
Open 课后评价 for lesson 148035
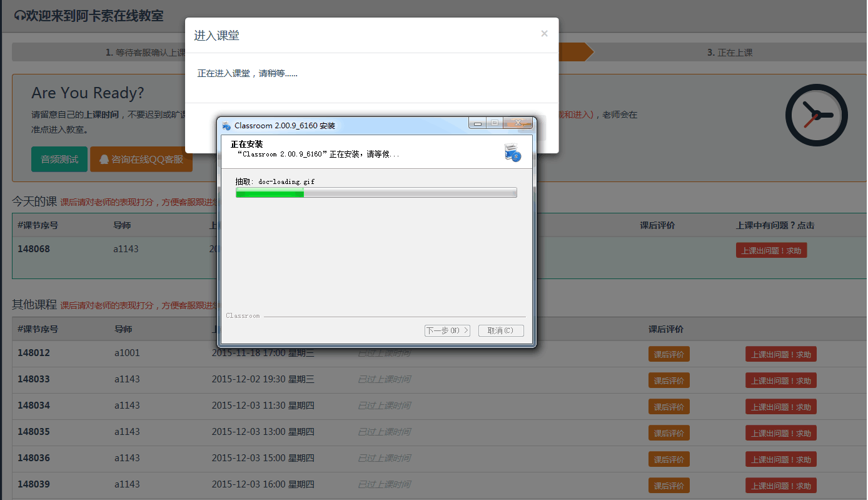pyautogui.click(x=669, y=433)
